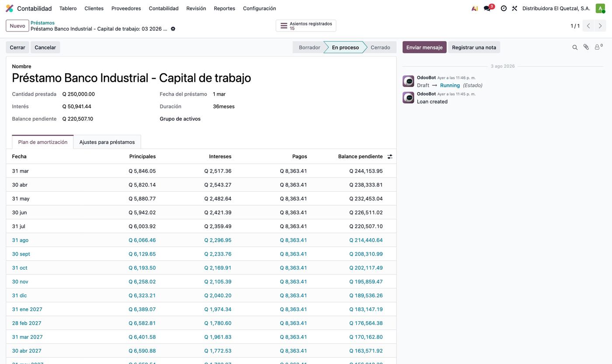
Task: Sort by Intereses column header
Action: pos(220,156)
